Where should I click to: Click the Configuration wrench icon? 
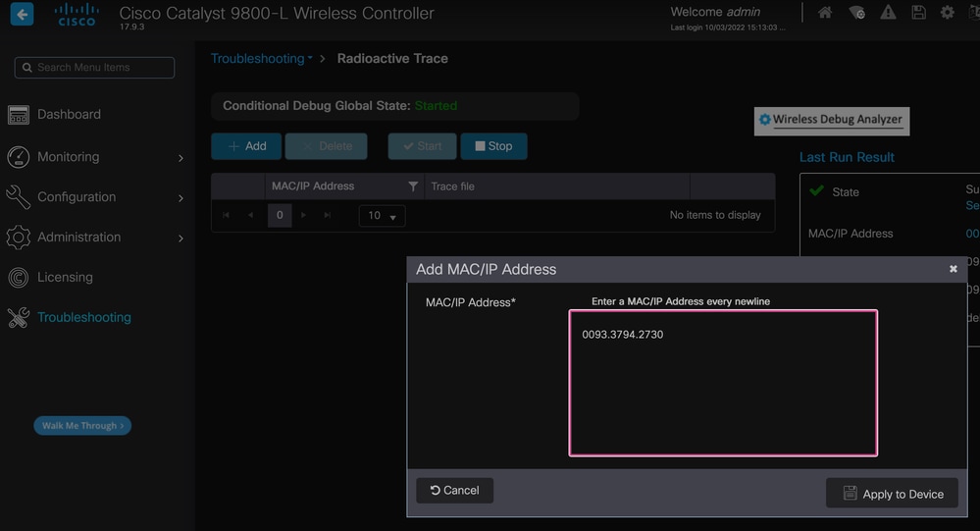[x=18, y=197]
